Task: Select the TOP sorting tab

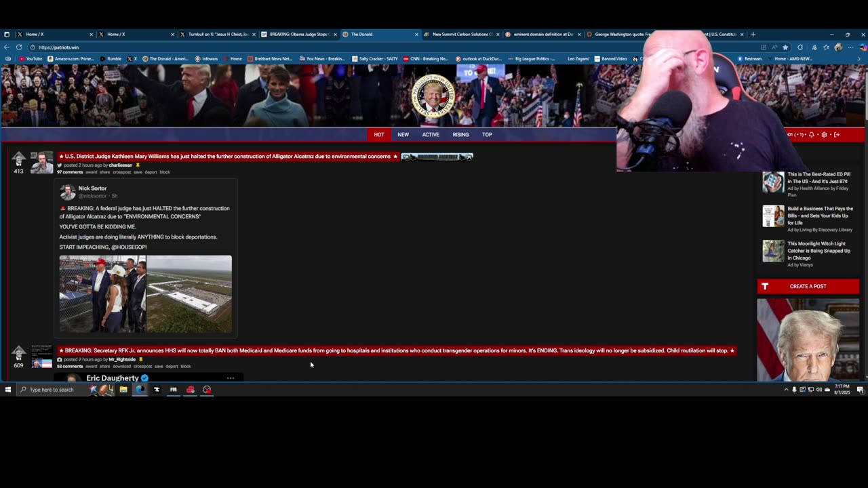Action: 487,134
